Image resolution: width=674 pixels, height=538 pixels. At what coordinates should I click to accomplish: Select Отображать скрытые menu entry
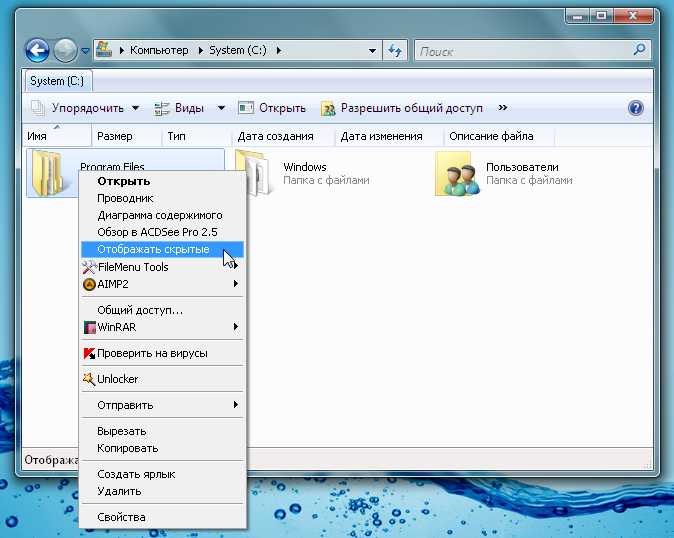[162, 249]
